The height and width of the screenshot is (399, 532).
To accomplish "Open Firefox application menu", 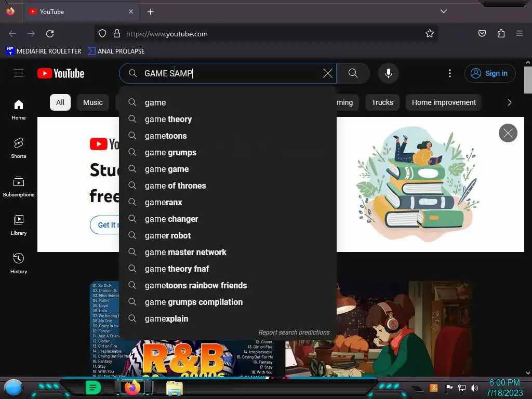I will (520, 33).
